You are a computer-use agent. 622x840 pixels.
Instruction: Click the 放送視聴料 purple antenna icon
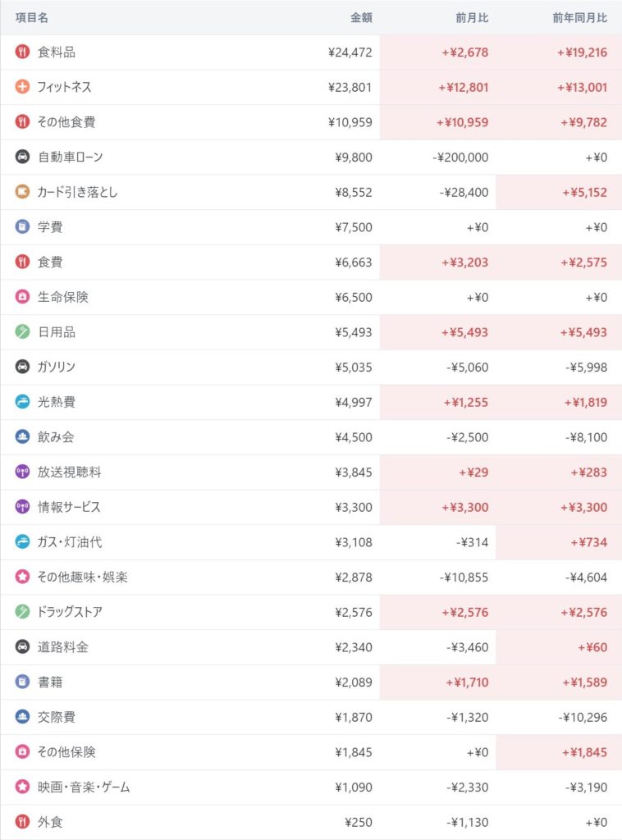coord(22,472)
